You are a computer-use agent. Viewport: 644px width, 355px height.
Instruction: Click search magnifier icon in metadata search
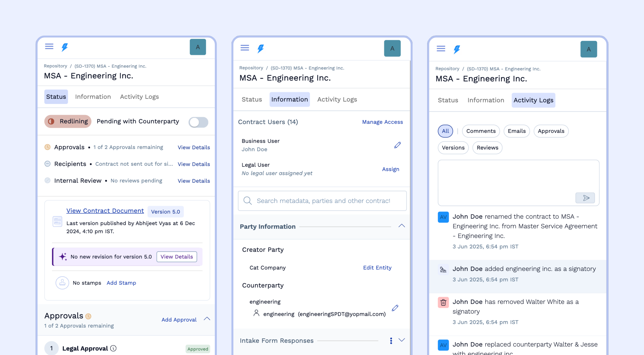tap(248, 201)
